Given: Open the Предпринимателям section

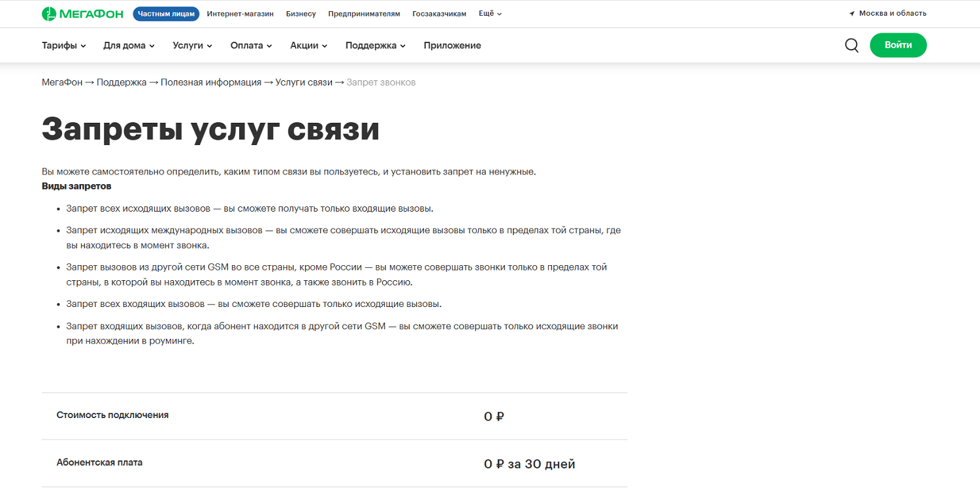Looking at the screenshot, I should click(x=364, y=14).
